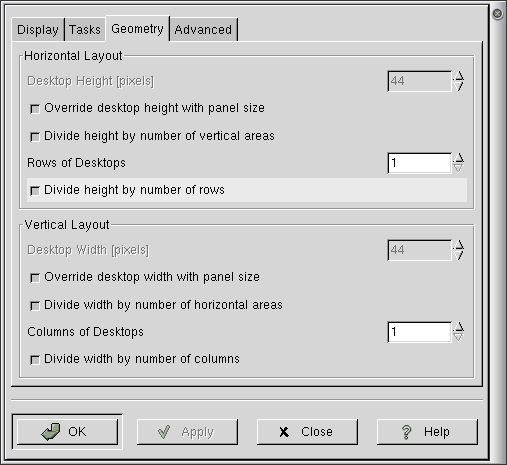The width and height of the screenshot is (507, 465).
Task: Click the OK button
Action: coord(67,432)
